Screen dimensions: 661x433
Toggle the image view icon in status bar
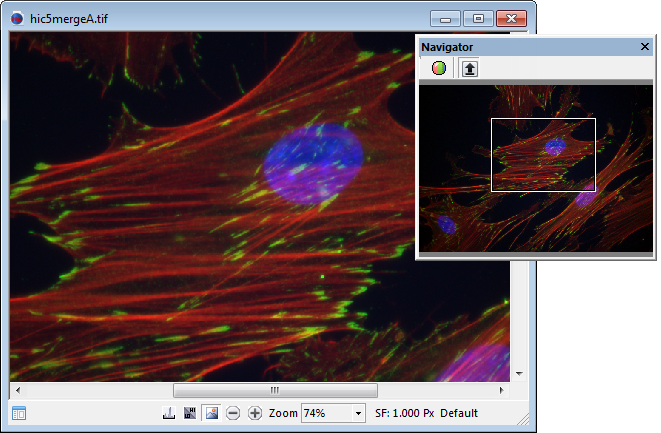[211, 413]
